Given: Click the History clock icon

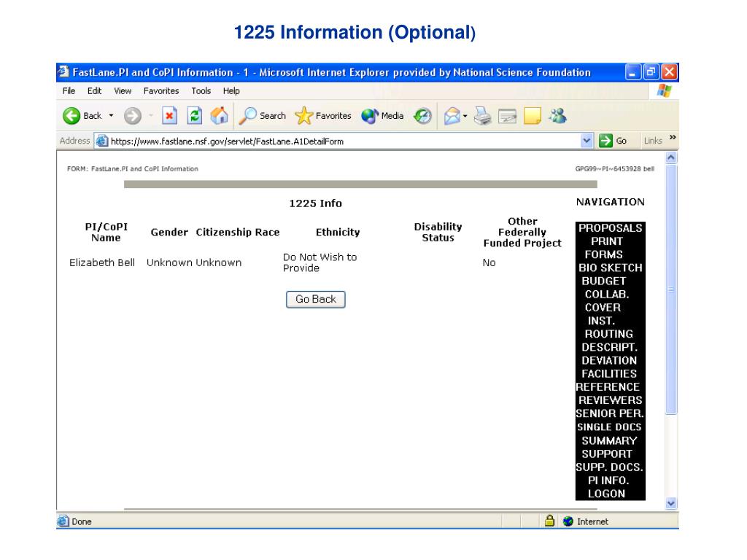Looking at the screenshot, I should click(422, 116).
